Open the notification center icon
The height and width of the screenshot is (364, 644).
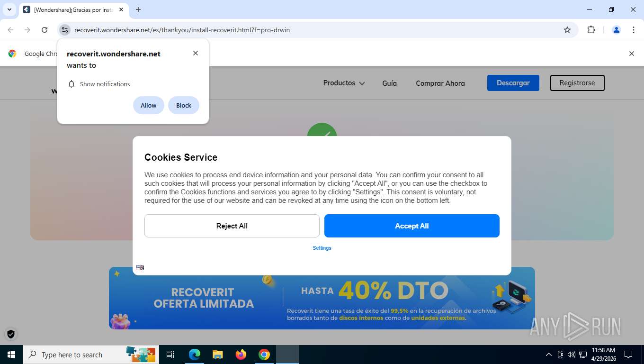point(628,355)
